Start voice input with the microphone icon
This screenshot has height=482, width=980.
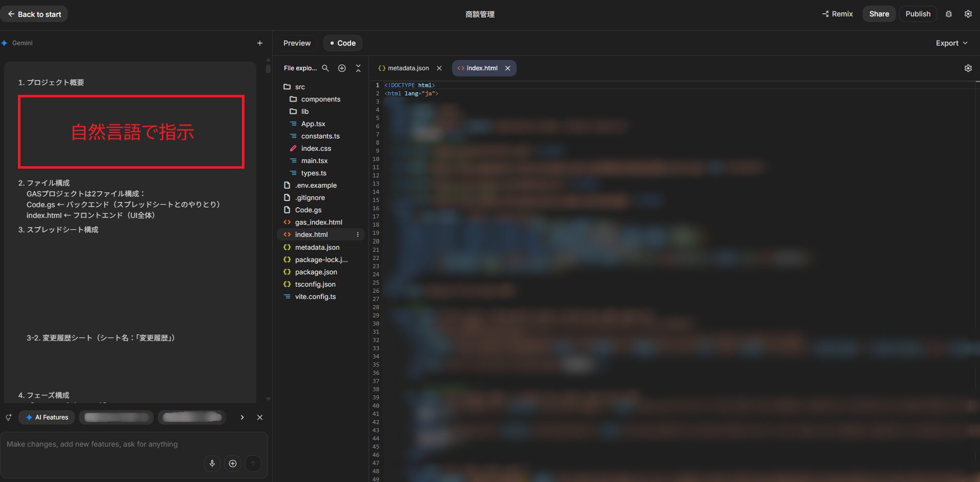pyautogui.click(x=212, y=464)
